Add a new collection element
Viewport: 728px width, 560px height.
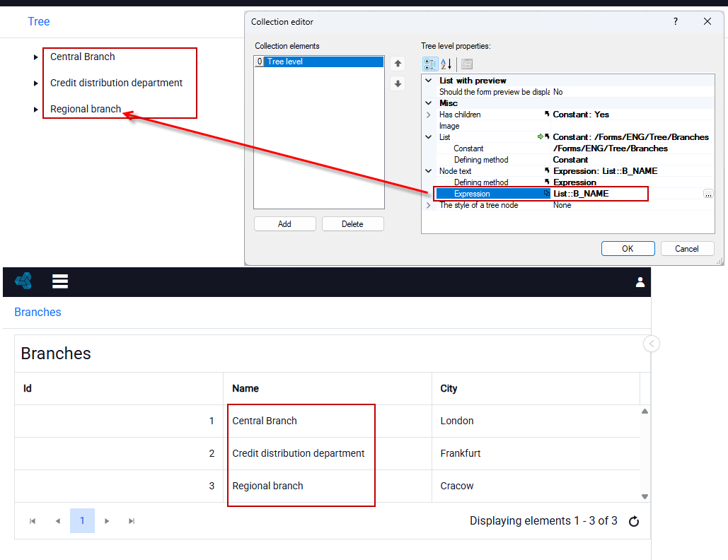click(284, 224)
